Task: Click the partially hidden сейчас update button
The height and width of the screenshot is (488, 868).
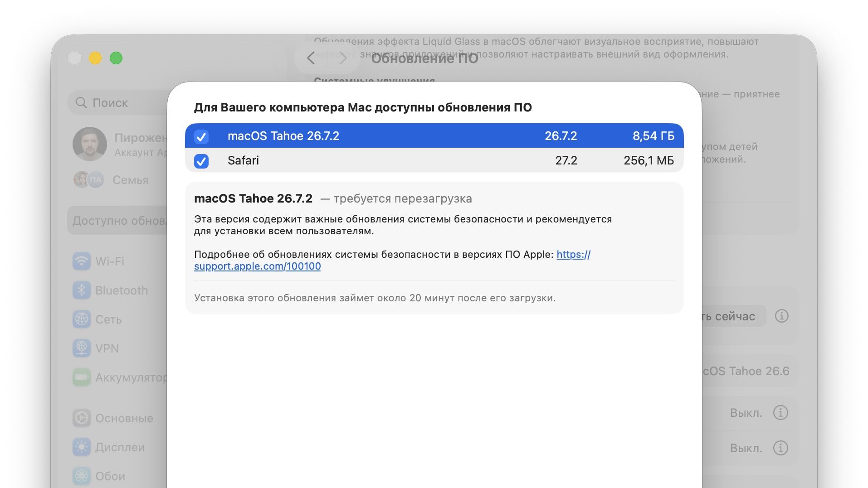Action: click(x=734, y=316)
